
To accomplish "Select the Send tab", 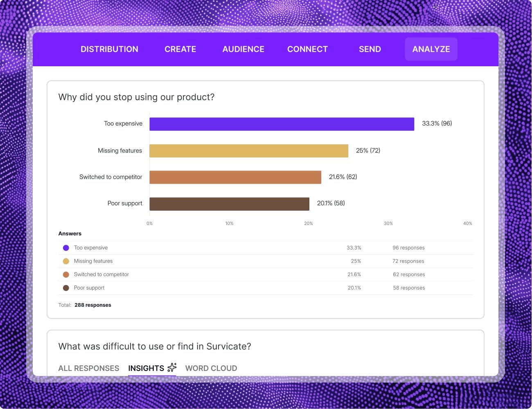I will [370, 49].
